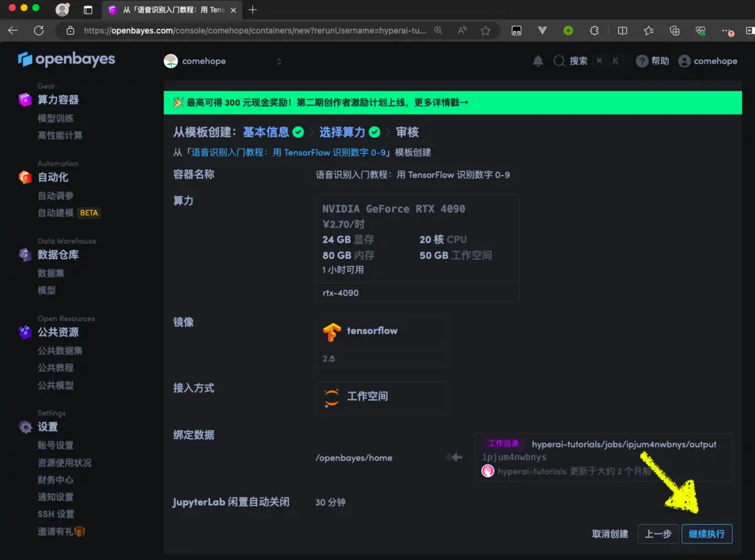Viewport: 755px width, 560px height.
Task: Open hyperai-tutorials output path link
Action: 624,444
